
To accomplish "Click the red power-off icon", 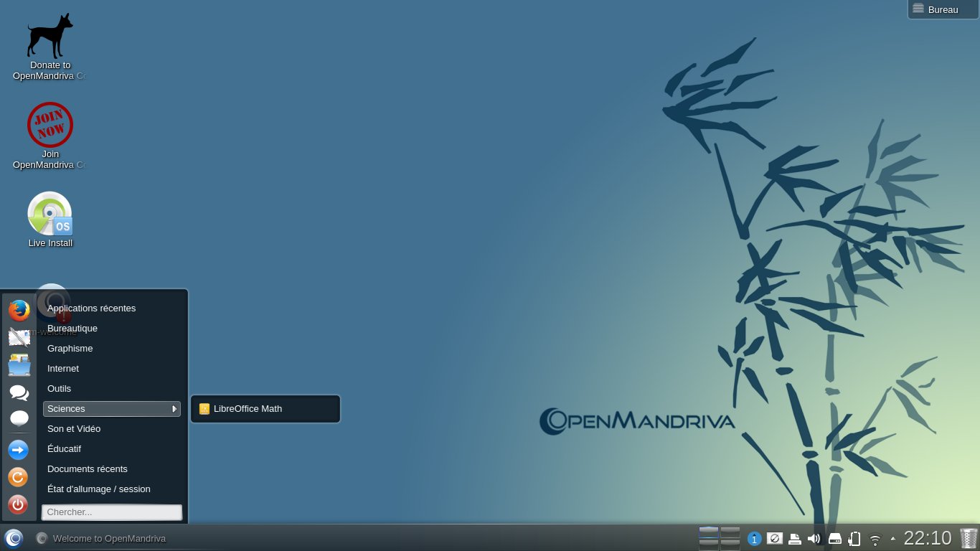I will (x=18, y=504).
